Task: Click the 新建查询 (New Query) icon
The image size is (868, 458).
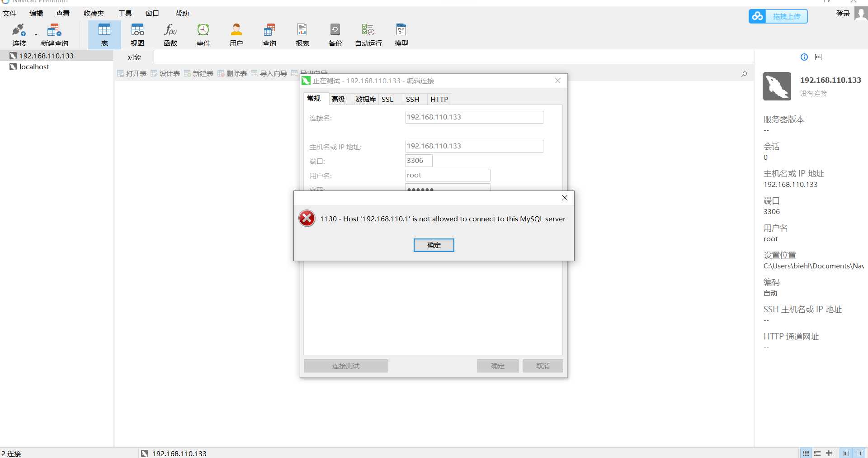Action: pos(54,35)
